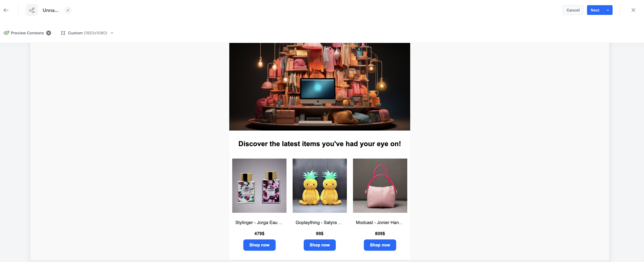
Task: Click Next to proceed to next step
Action: pos(595,10)
